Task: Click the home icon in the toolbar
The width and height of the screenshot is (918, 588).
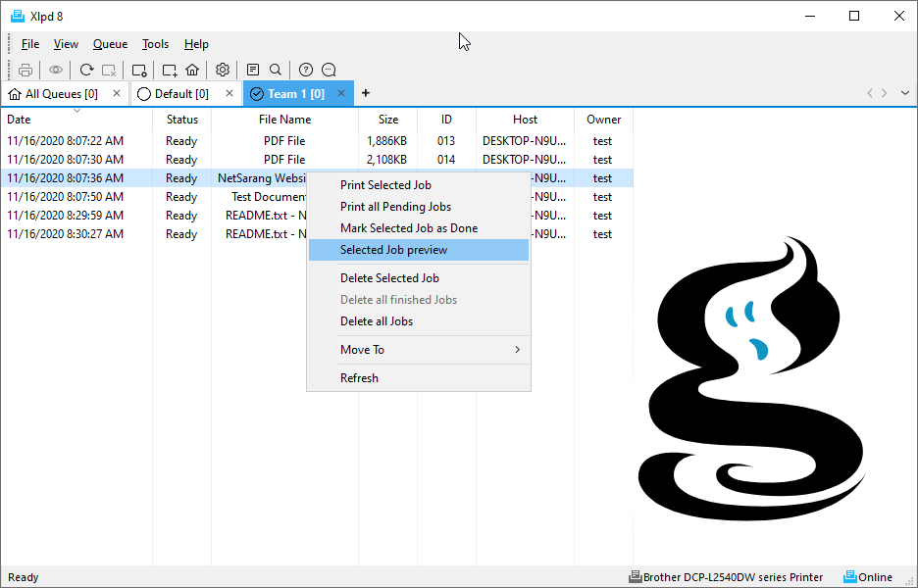Action: coord(192,71)
